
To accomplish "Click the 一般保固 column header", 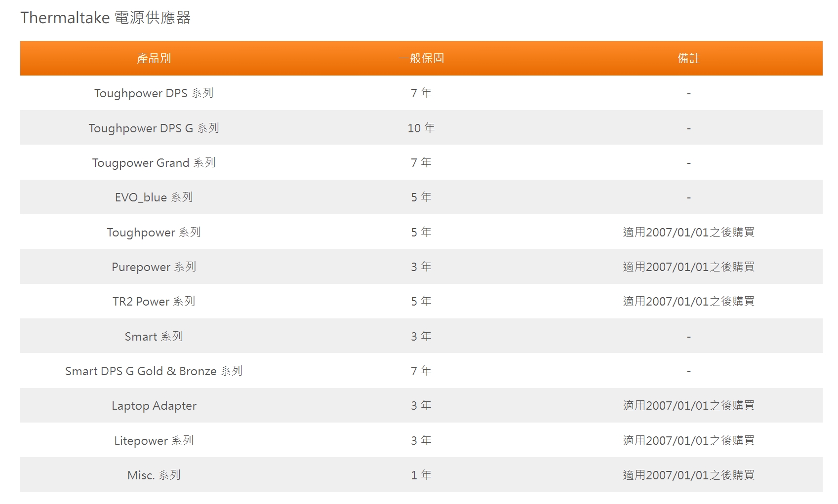I will coord(421,58).
